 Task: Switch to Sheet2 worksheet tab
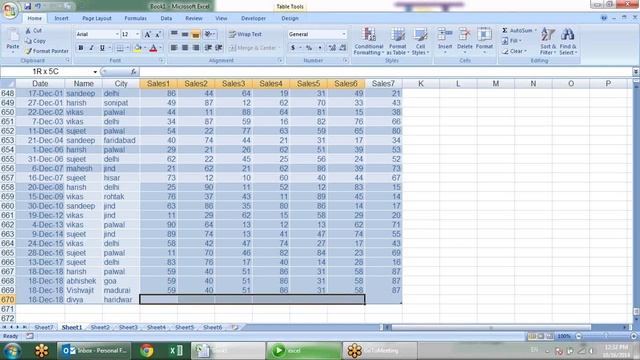100,327
